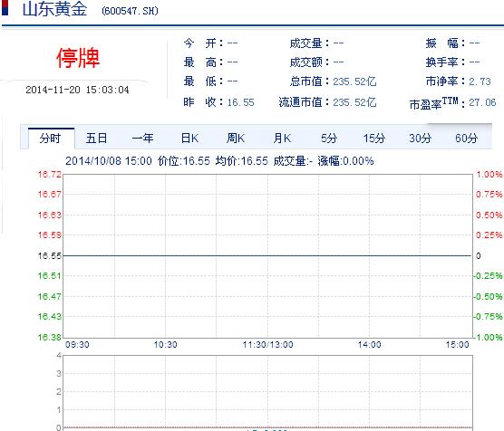Click the chart info line 2014/10/08 15:00
The width and height of the screenshot is (504, 431).
pyautogui.click(x=109, y=161)
